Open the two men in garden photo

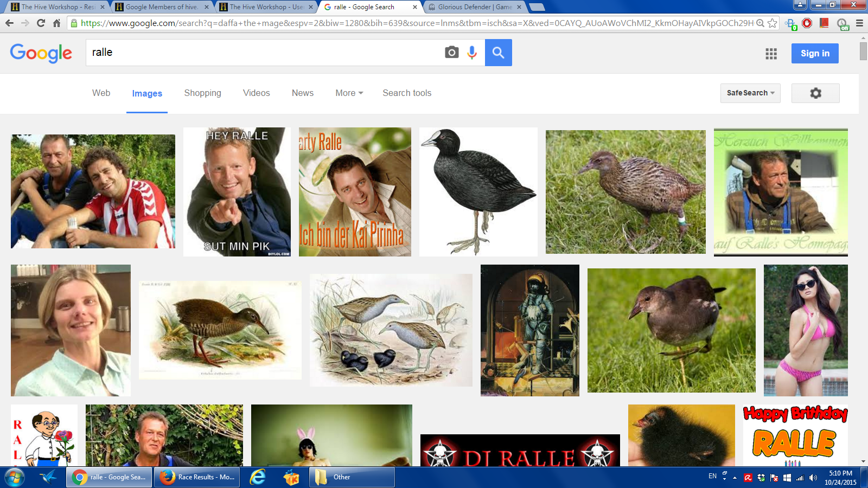[93, 191]
